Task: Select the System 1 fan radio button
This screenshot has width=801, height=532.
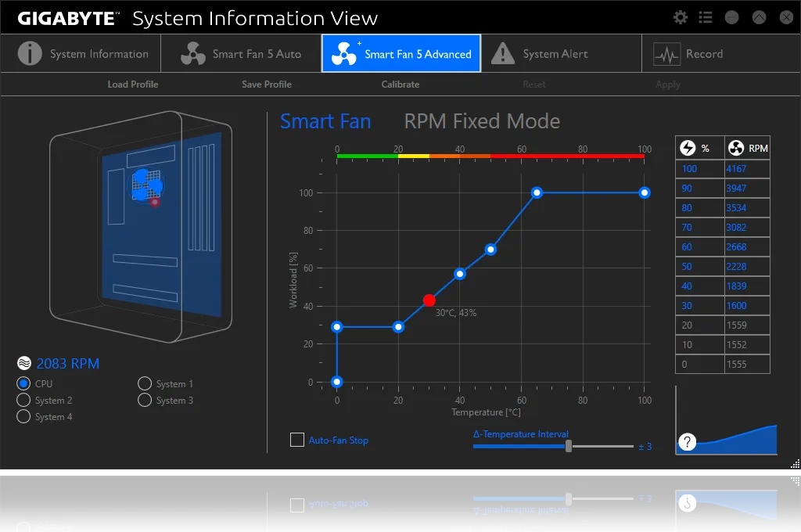Action: click(145, 383)
